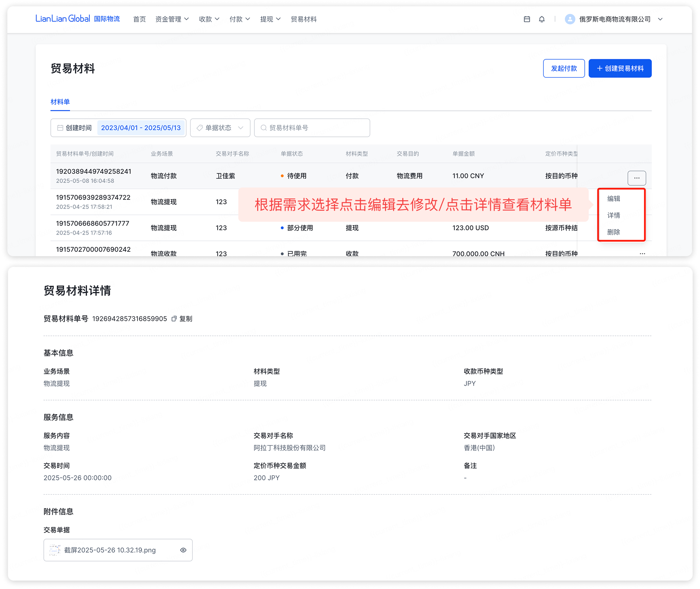The height and width of the screenshot is (589, 700).
Task: Click the ellipsis on 物流收款 row
Action: click(x=642, y=253)
